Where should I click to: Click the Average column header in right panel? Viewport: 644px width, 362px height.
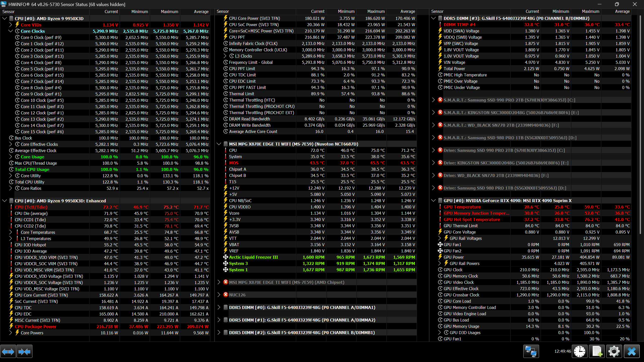coord(616,12)
